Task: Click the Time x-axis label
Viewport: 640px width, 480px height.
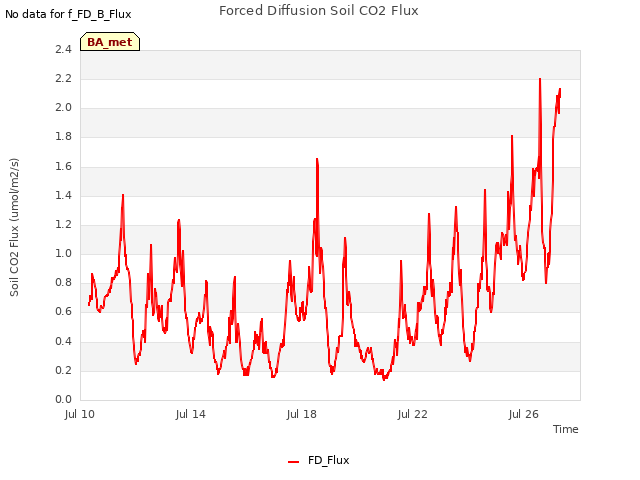Action: [x=566, y=429]
